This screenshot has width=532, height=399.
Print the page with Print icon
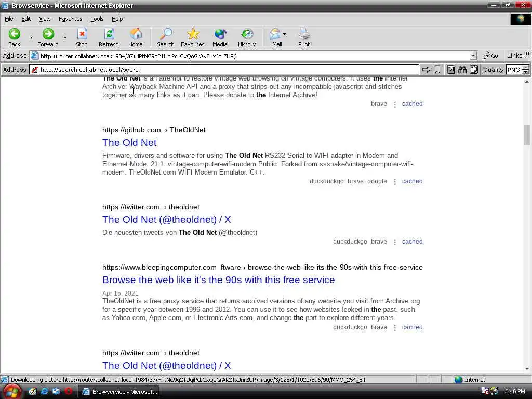[x=304, y=37]
